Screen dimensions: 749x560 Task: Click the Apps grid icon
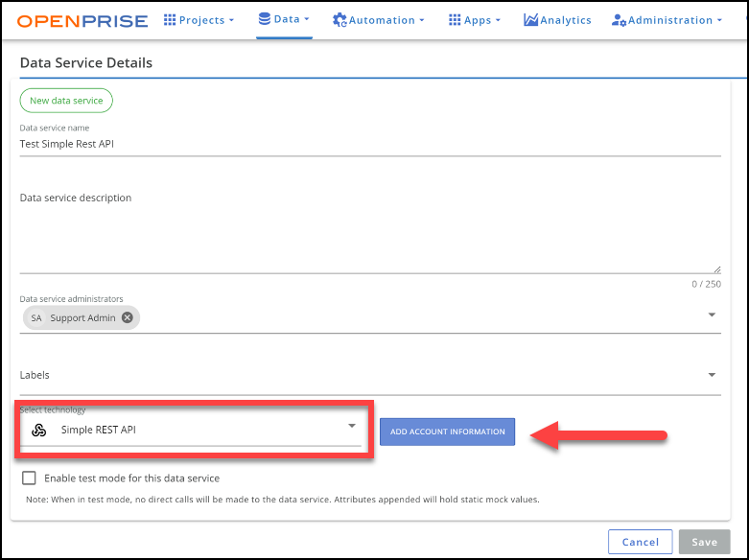click(x=455, y=19)
